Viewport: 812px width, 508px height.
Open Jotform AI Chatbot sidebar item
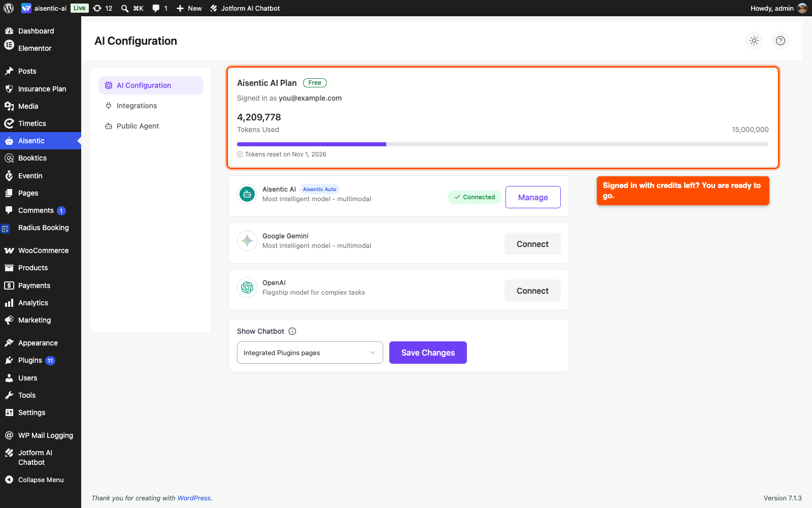pyautogui.click(x=41, y=457)
